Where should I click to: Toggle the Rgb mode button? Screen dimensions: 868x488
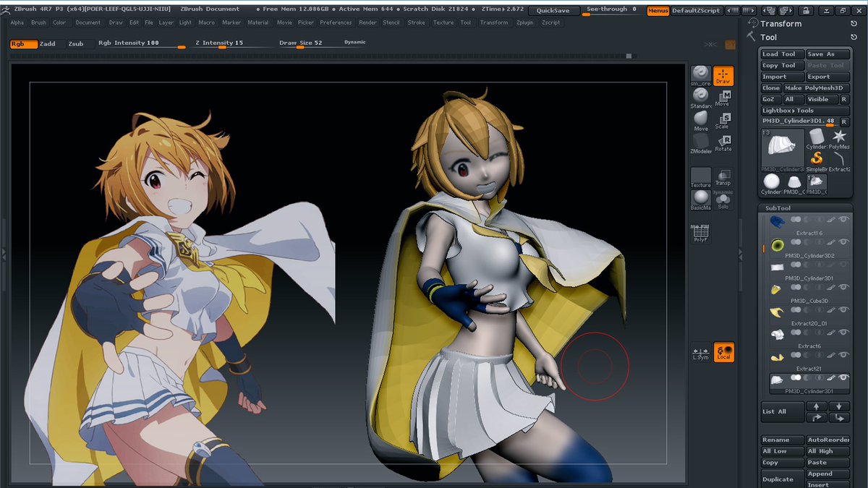[23, 44]
